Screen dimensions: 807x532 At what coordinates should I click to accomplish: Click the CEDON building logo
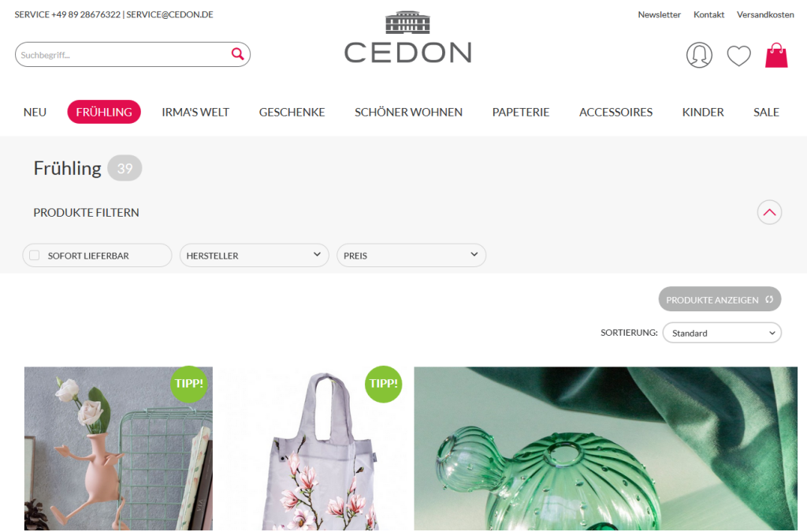click(407, 38)
